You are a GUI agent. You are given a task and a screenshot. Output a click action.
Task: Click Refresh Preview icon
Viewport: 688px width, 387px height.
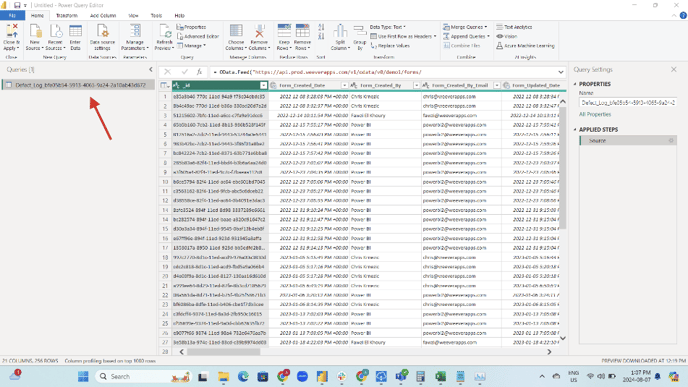(165, 32)
